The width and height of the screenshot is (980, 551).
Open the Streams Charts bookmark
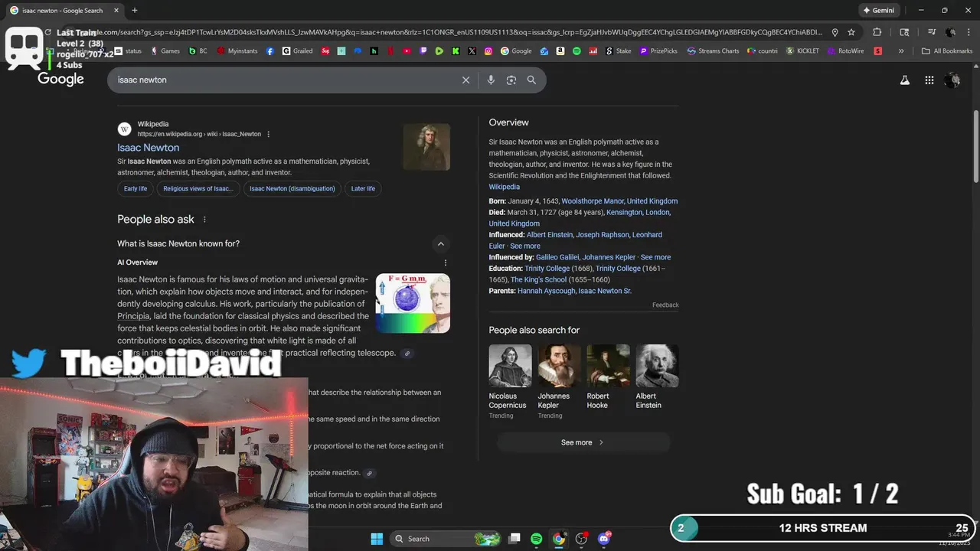[x=714, y=51]
